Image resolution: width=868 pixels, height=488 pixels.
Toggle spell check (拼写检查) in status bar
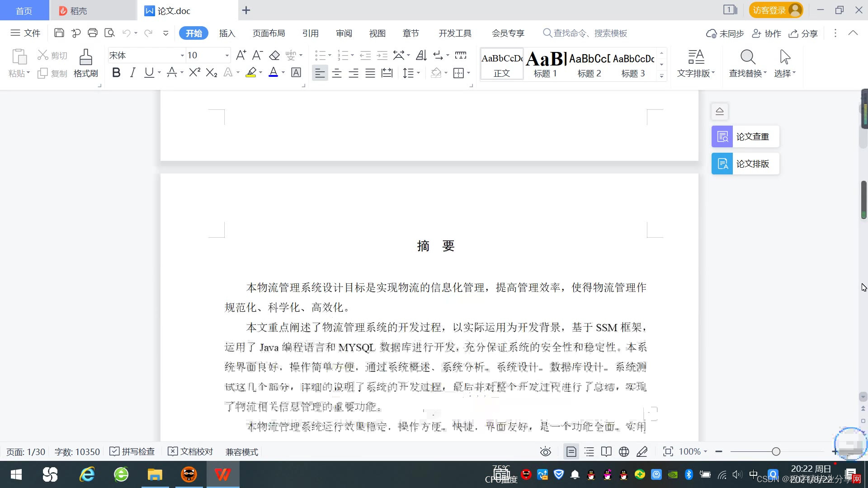[132, 451]
